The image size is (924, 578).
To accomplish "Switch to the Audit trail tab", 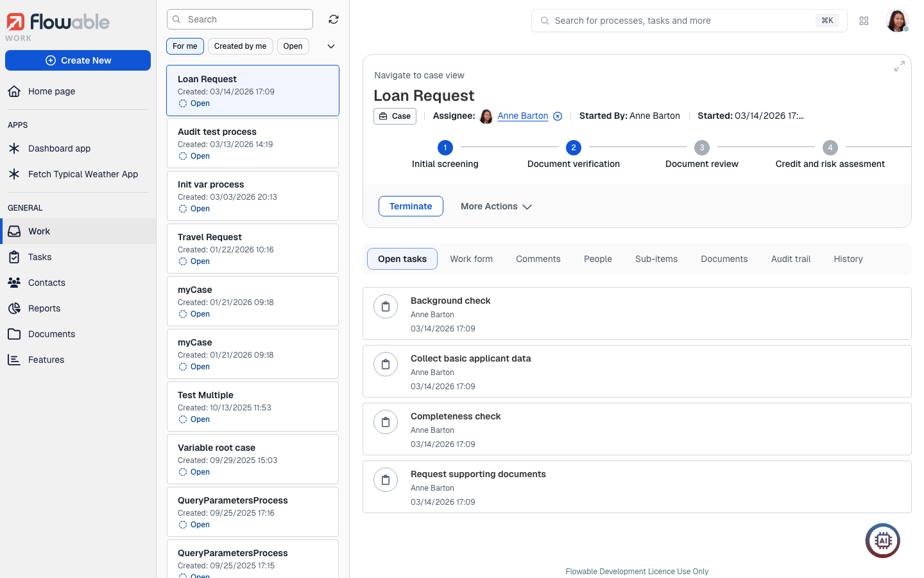I will (x=791, y=259).
